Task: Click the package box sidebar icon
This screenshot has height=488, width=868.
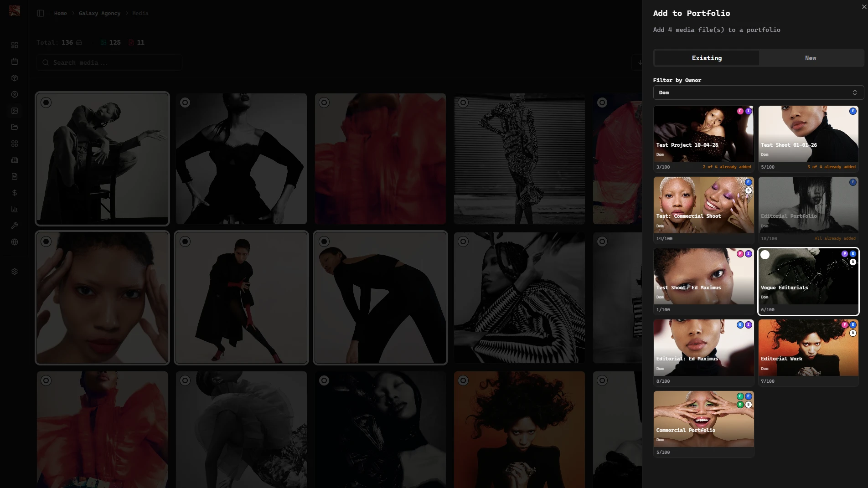Action: point(15,78)
